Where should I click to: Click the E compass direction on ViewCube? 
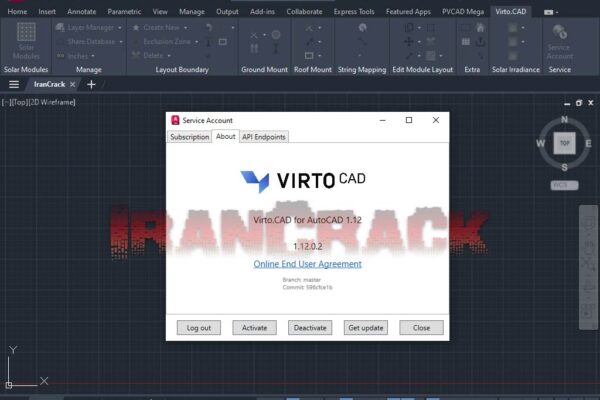[588, 144]
